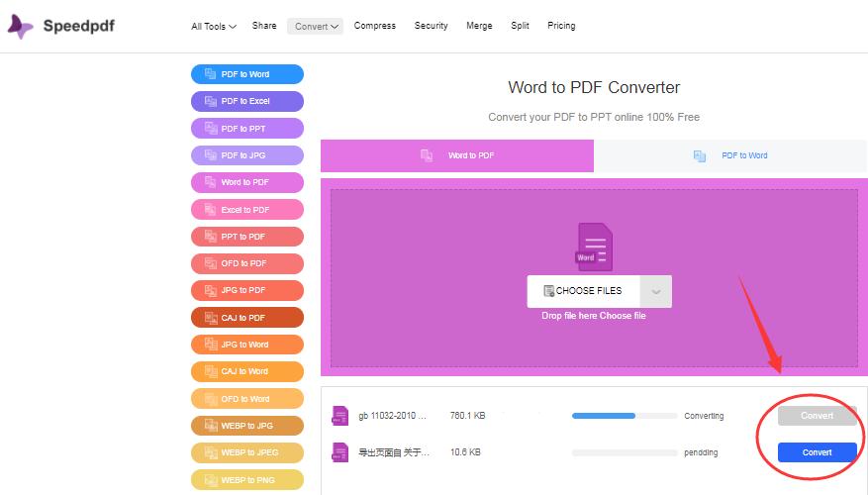Click the 780.1 KB file size
The height and width of the screenshot is (495, 868).
468,416
